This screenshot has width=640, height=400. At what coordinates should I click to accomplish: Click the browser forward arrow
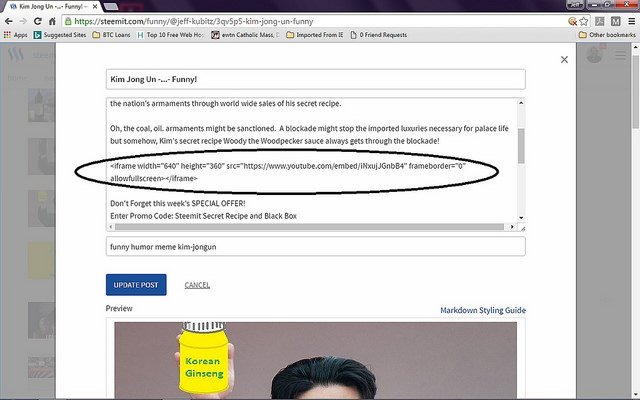click(x=23, y=22)
